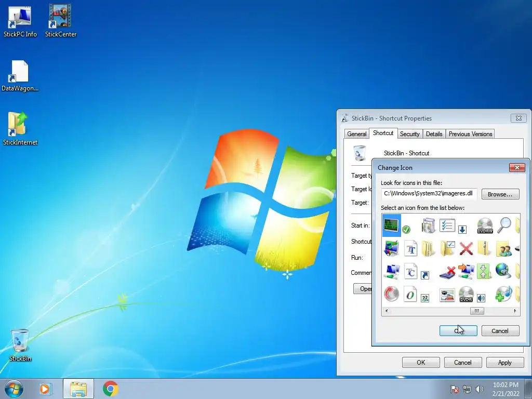Select the checklist window icon
The image size is (532, 399).
(447, 225)
